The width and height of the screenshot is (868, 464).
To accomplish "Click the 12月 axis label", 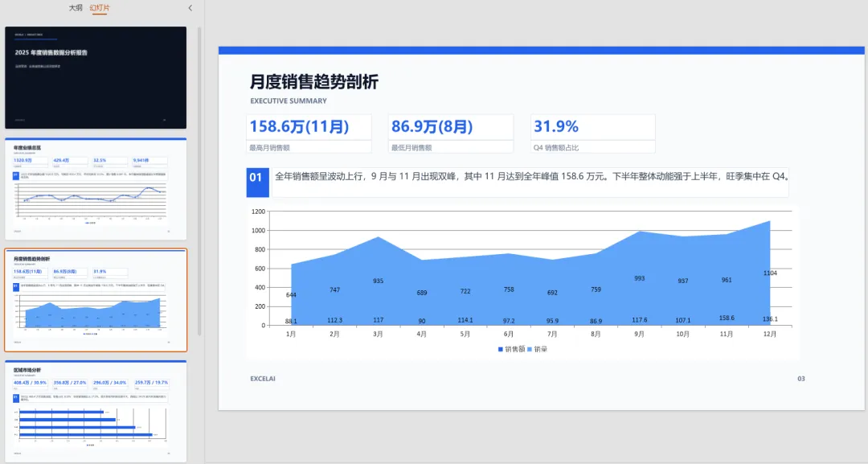I will point(770,334).
